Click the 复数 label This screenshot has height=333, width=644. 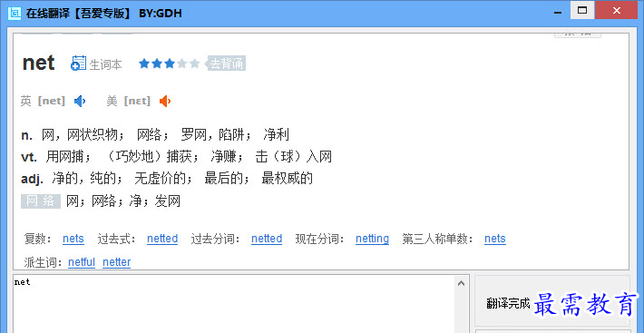(38, 239)
